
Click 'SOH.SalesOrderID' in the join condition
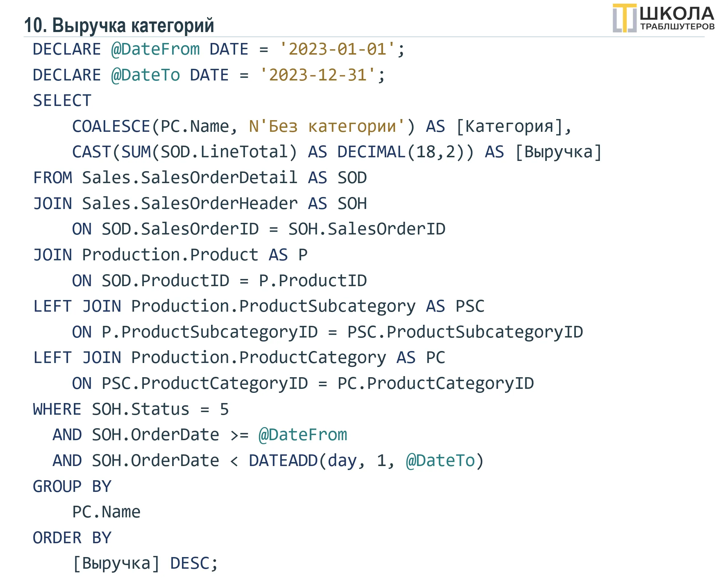click(367, 229)
